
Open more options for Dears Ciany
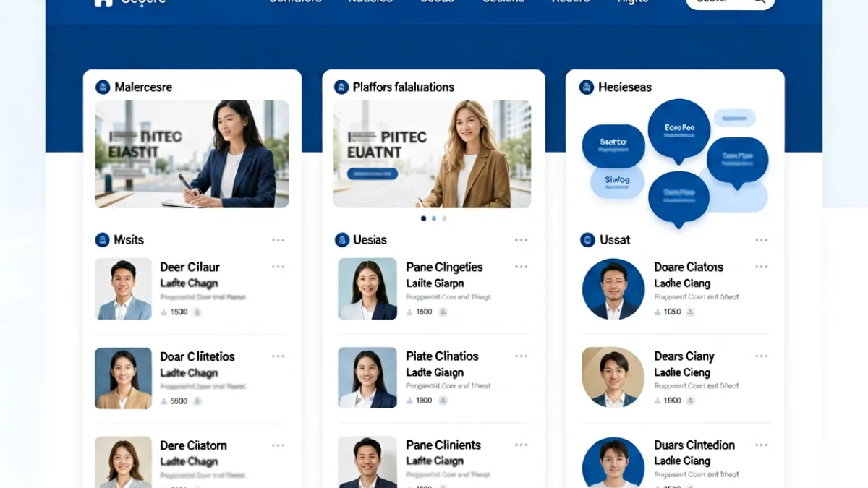click(x=761, y=356)
